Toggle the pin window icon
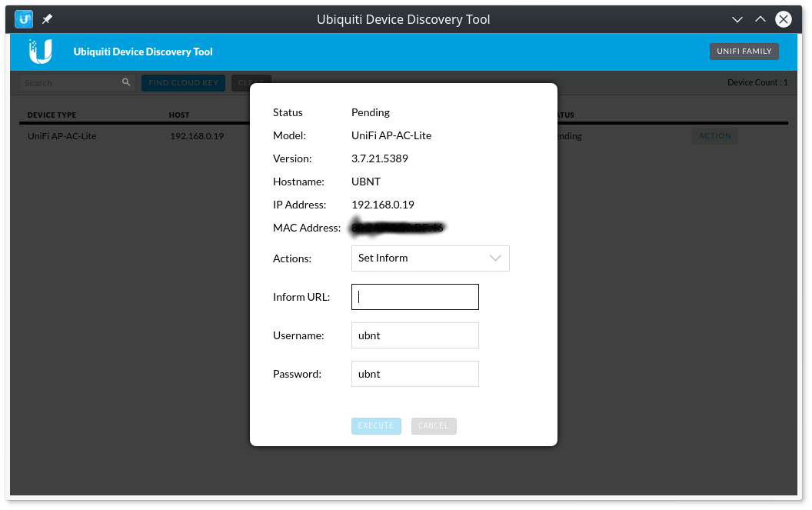The image size is (812, 510). (x=47, y=18)
